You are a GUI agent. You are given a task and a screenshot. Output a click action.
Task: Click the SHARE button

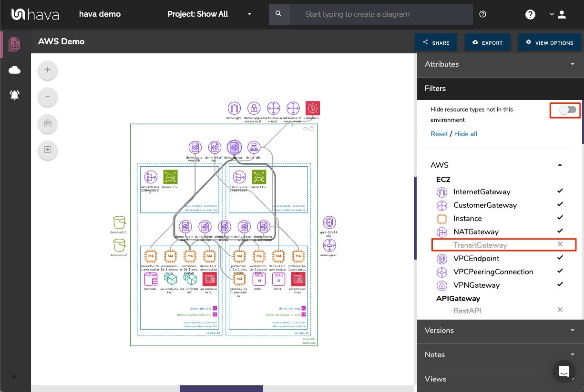(436, 42)
